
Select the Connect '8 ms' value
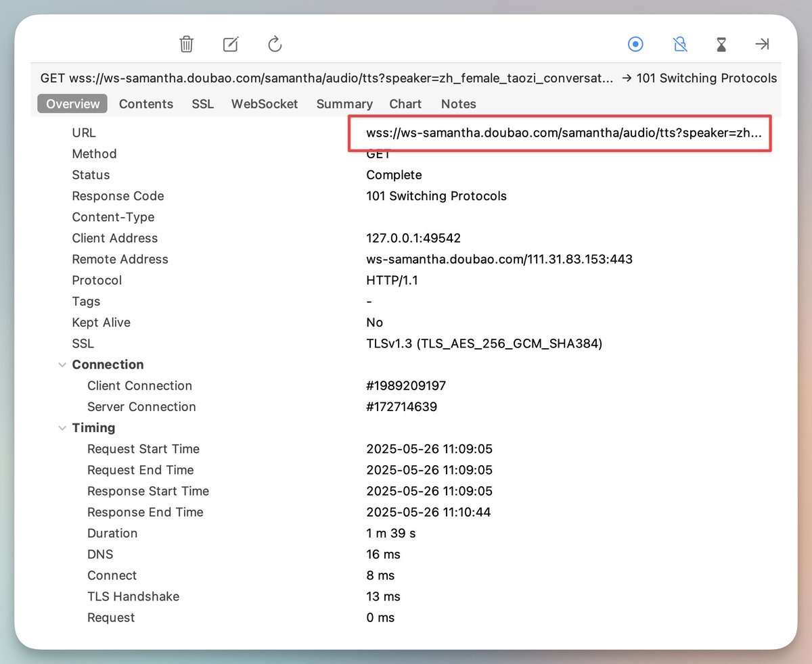[x=380, y=575]
